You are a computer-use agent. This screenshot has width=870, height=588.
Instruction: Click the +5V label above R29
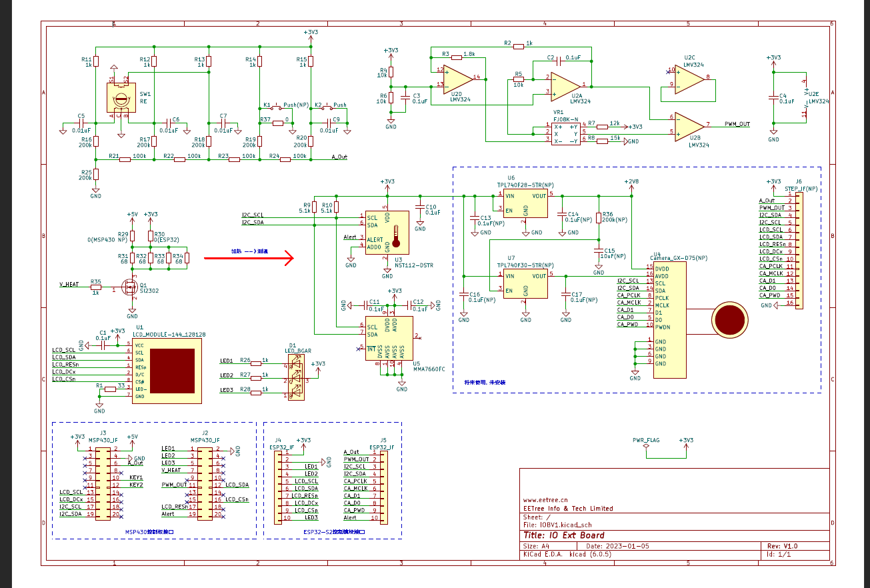132,214
